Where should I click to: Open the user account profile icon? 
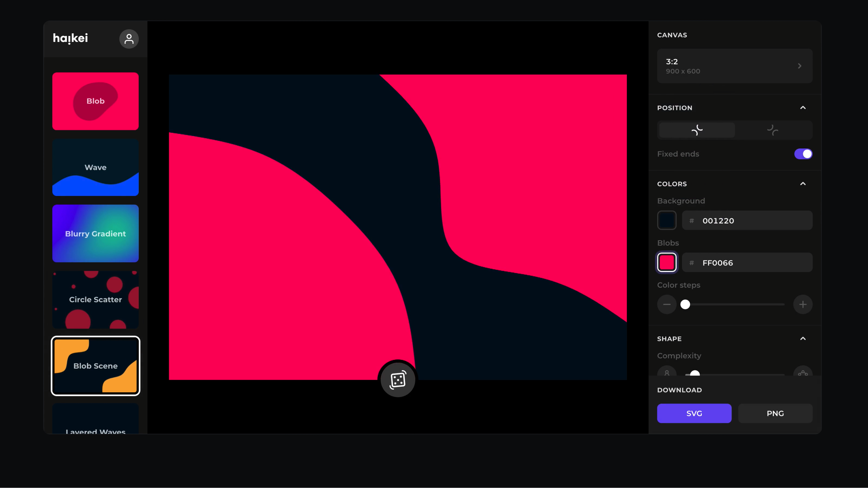pyautogui.click(x=129, y=39)
